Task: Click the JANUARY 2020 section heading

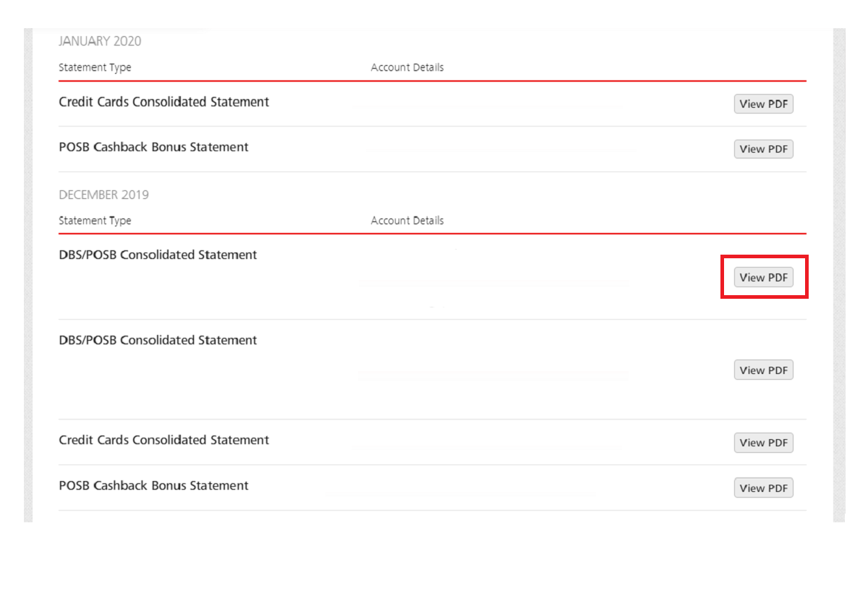Action: (100, 41)
